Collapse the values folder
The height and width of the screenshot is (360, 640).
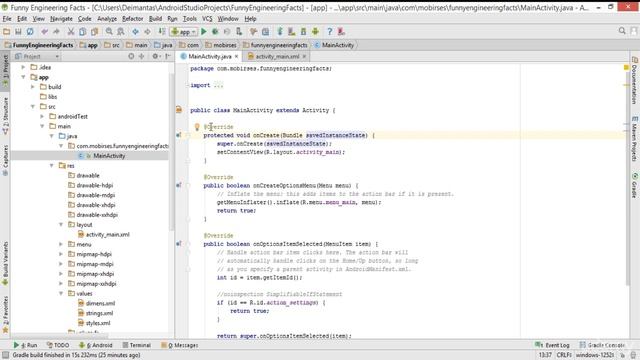(61, 293)
